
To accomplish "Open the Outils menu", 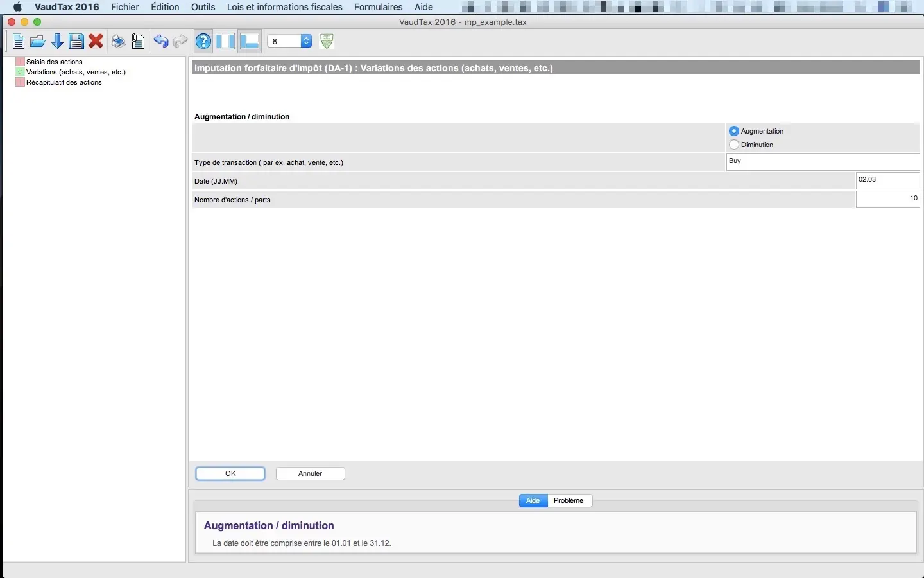I will (203, 7).
